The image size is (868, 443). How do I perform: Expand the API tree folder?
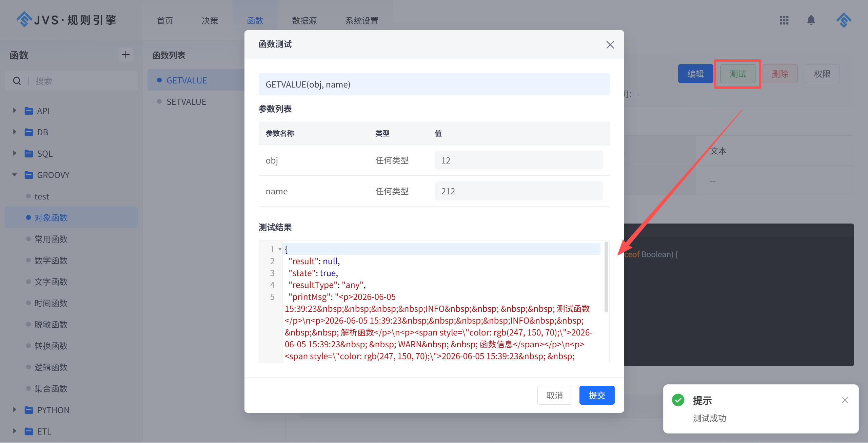(x=15, y=111)
